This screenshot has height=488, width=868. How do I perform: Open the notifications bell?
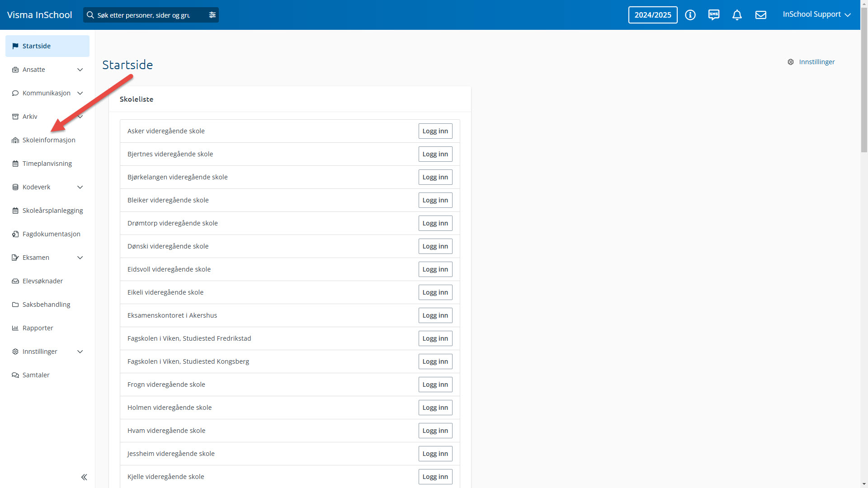737,15
